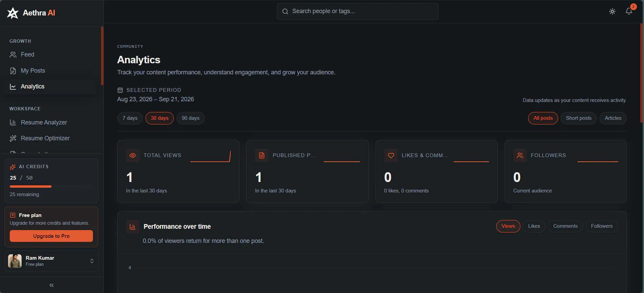Switch the chart to the Followers tab
This screenshot has width=644, height=293.
pyautogui.click(x=602, y=226)
